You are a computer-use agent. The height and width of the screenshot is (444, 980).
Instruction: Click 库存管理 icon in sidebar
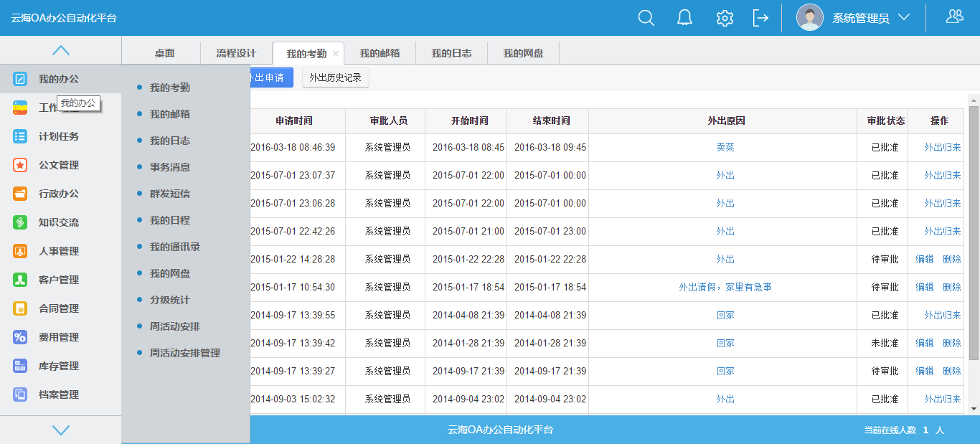20,366
